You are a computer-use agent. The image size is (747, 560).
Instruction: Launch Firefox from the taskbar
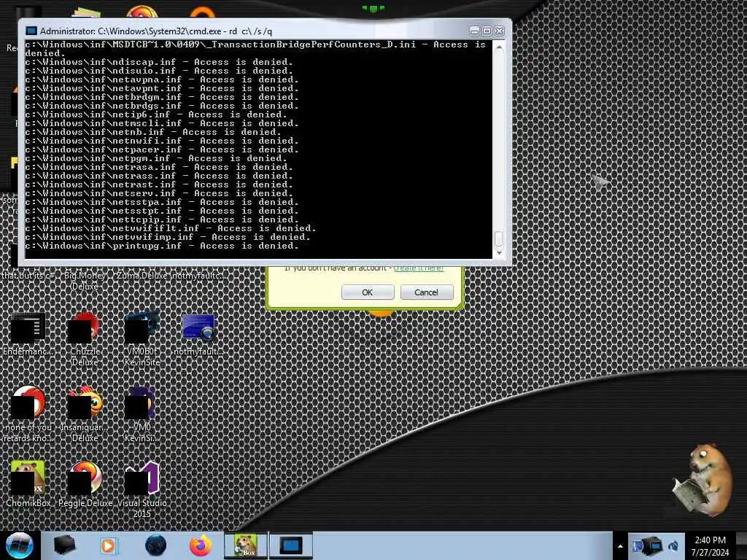click(201, 545)
